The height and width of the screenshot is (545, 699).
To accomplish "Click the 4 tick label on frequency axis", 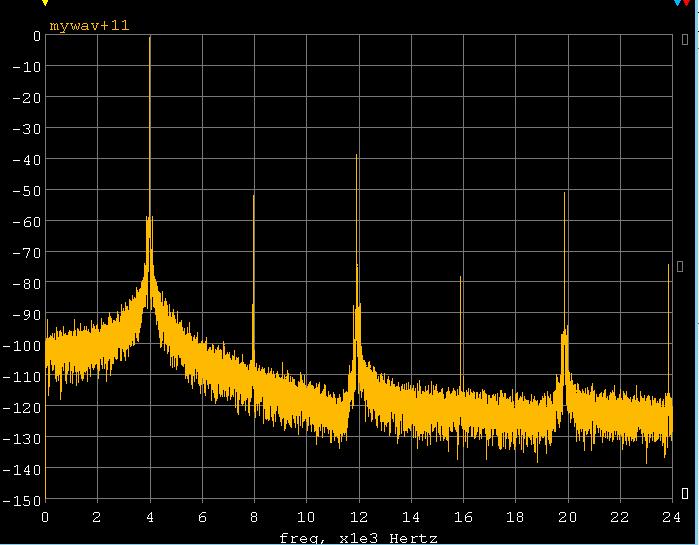I will [150, 517].
